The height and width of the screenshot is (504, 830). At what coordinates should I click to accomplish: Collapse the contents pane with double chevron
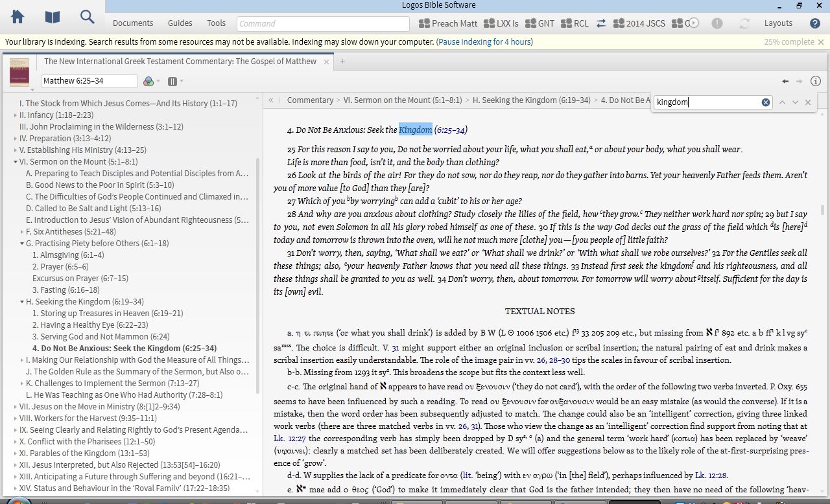[x=271, y=100]
